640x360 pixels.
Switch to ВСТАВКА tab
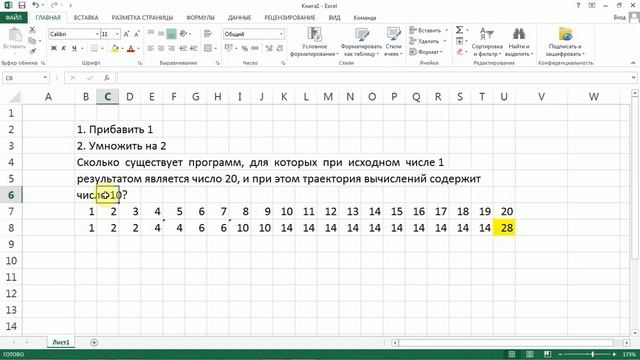coord(86,18)
